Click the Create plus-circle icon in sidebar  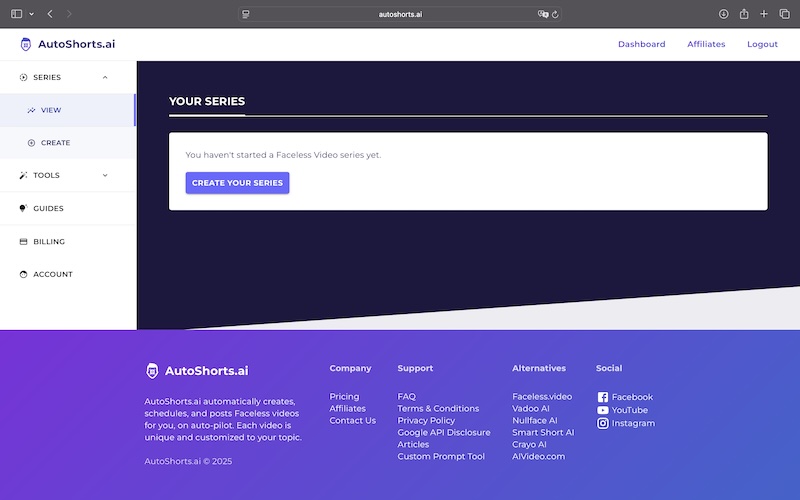click(31, 143)
